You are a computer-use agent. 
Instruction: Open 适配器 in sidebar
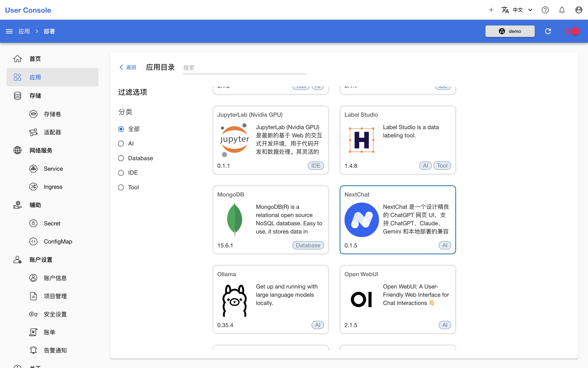52,132
